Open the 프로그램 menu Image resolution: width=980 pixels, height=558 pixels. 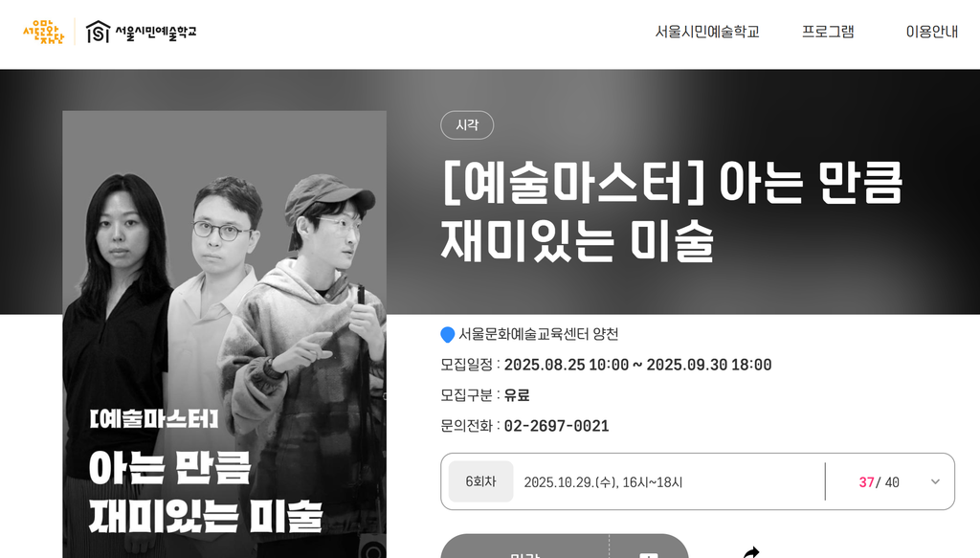click(x=828, y=32)
